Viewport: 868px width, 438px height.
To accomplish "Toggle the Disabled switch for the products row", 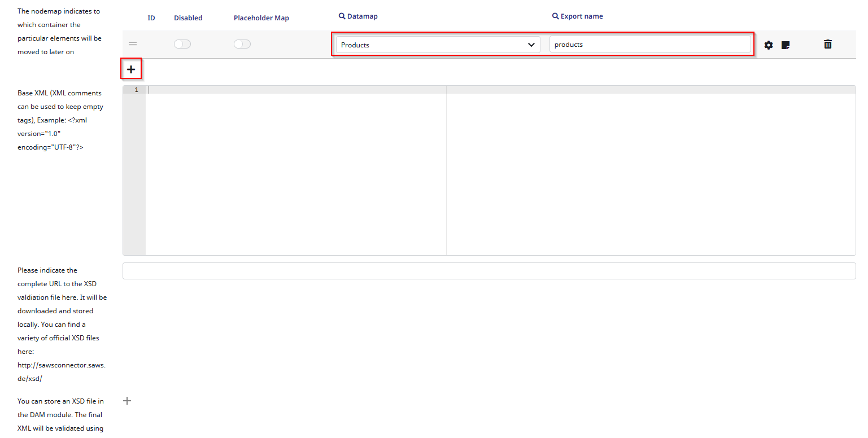I will pos(182,44).
